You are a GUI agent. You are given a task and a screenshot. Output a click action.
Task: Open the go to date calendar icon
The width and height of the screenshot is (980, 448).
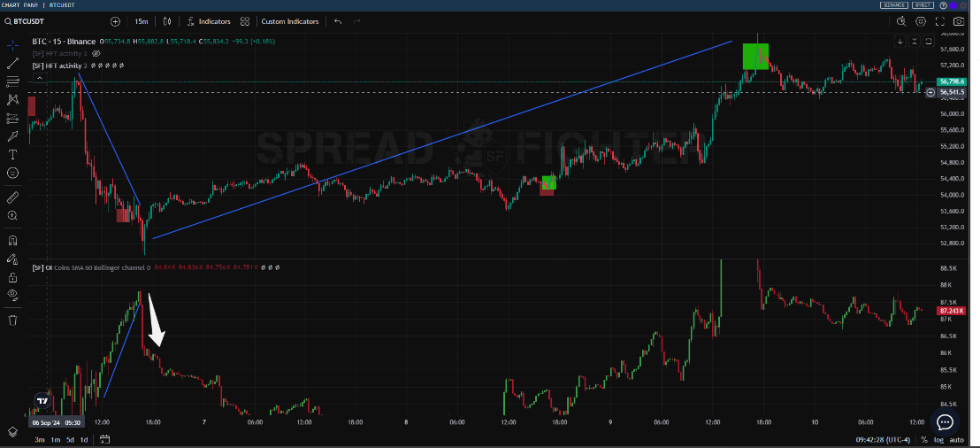(x=104, y=439)
